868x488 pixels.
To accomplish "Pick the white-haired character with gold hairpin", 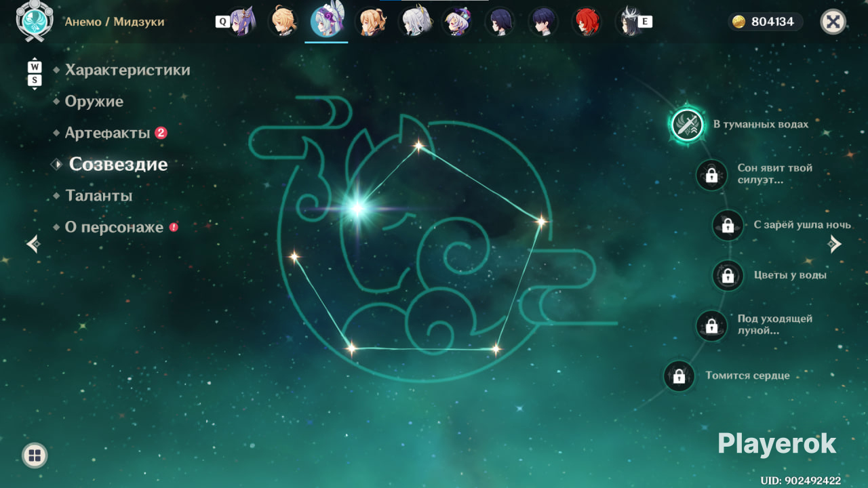I will pyautogui.click(x=414, y=22).
